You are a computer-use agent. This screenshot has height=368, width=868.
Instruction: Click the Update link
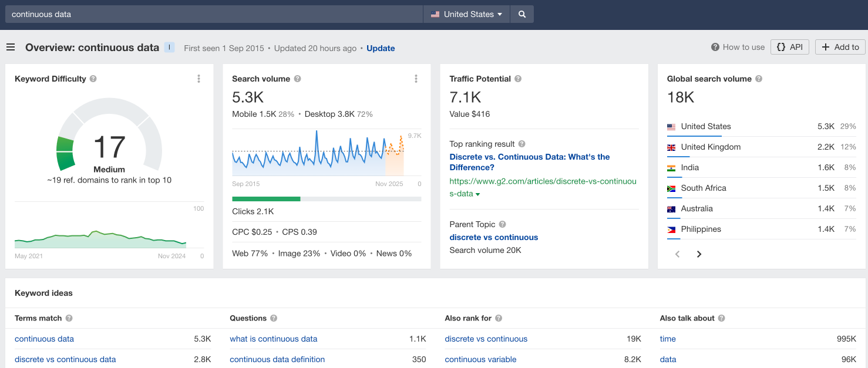381,48
